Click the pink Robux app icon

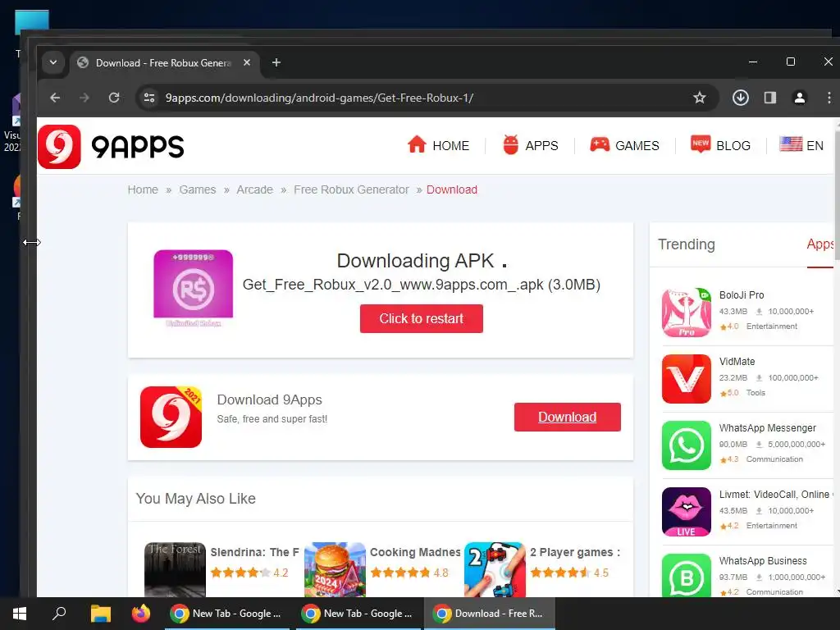point(194,288)
